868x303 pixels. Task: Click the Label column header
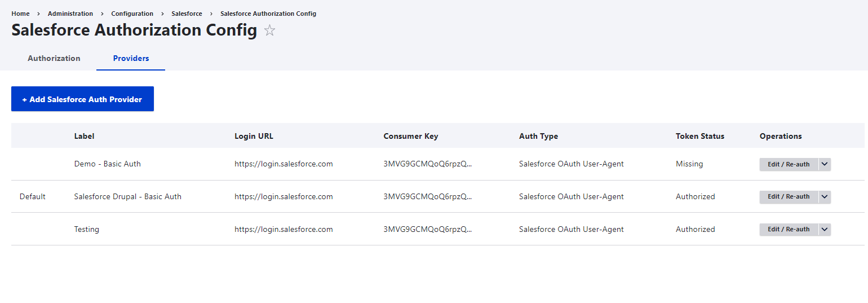[84, 136]
